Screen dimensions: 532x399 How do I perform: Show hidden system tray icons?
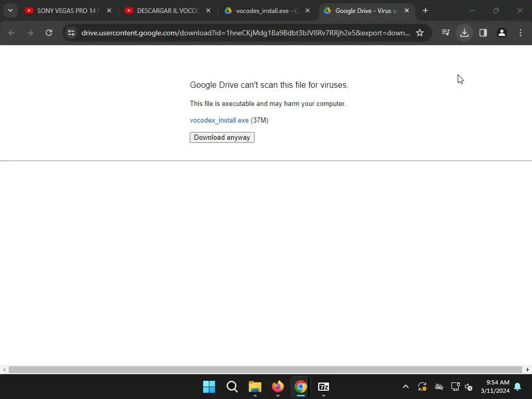406,387
